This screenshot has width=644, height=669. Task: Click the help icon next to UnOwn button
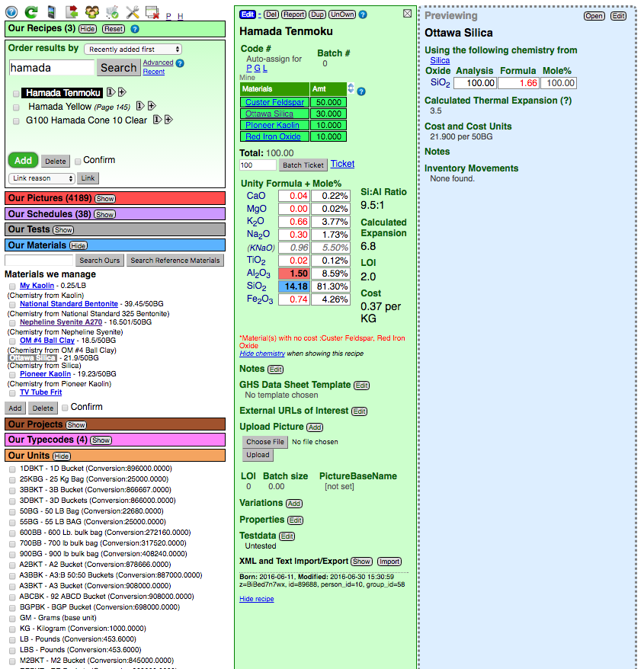point(363,14)
